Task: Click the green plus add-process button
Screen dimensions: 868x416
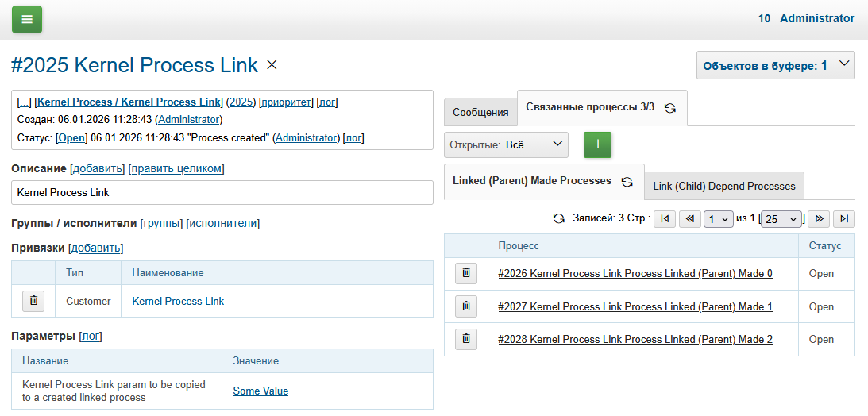Action: 597,144
